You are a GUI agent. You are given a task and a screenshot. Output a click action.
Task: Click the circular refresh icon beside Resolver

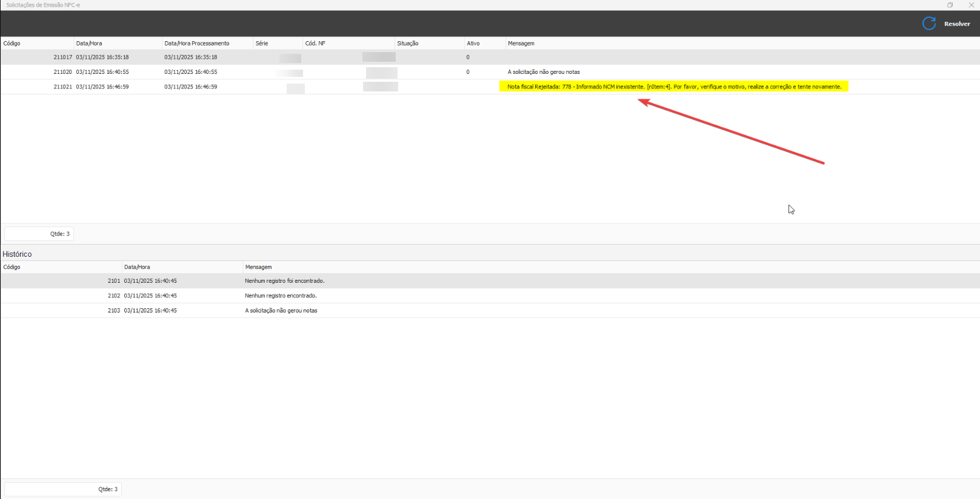[x=928, y=24]
